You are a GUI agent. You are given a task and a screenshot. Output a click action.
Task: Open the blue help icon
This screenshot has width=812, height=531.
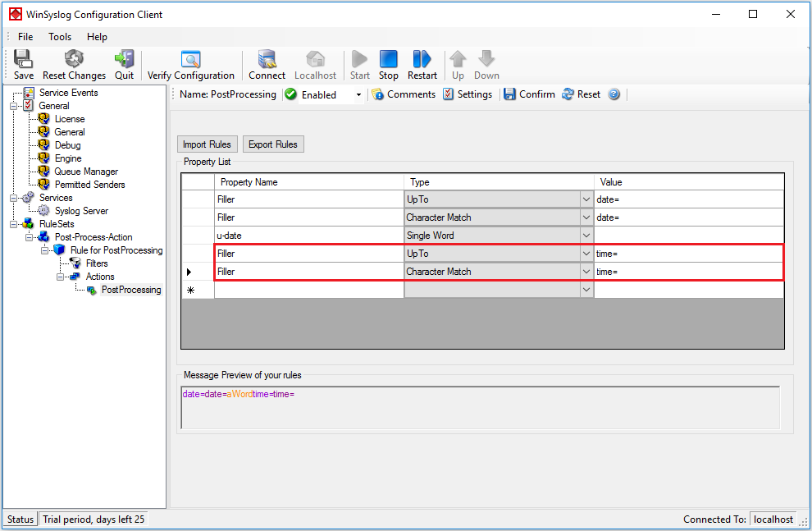(614, 94)
